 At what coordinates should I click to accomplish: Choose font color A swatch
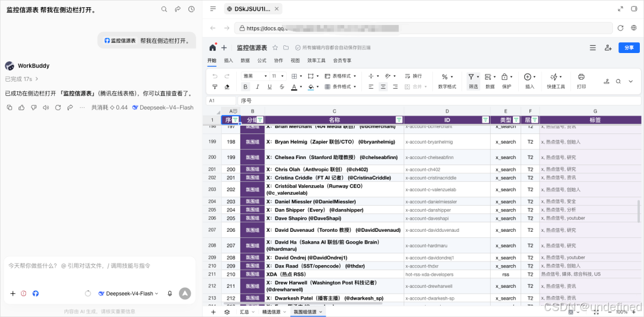(x=294, y=86)
